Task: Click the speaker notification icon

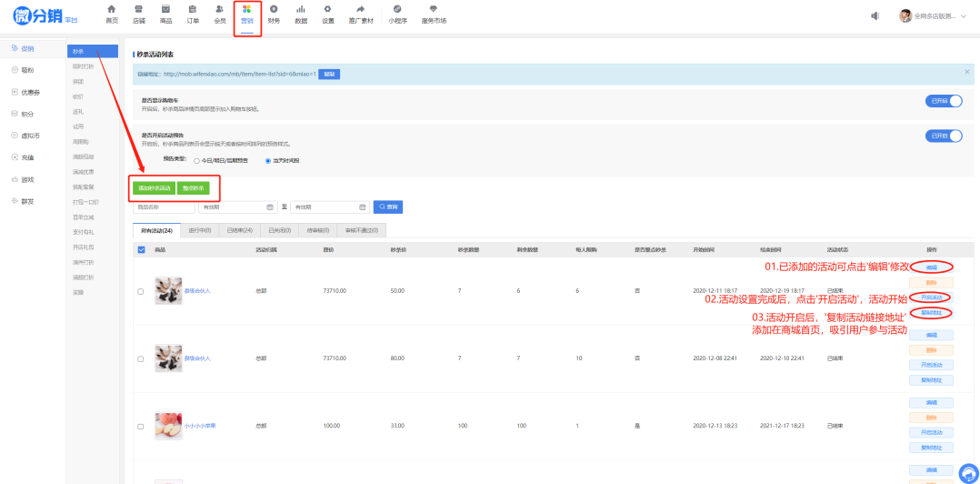Action: point(875,15)
